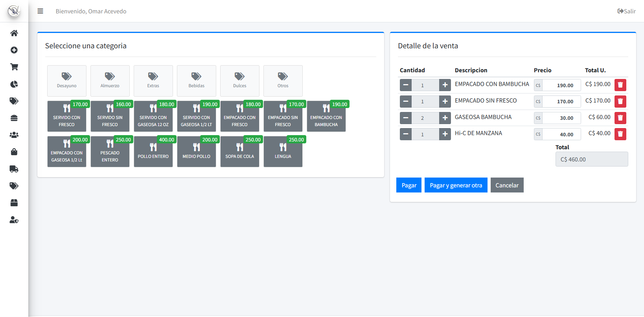The width and height of the screenshot is (644, 317).
Task: Click the user shield icon in sidebar
Action: click(14, 220)
